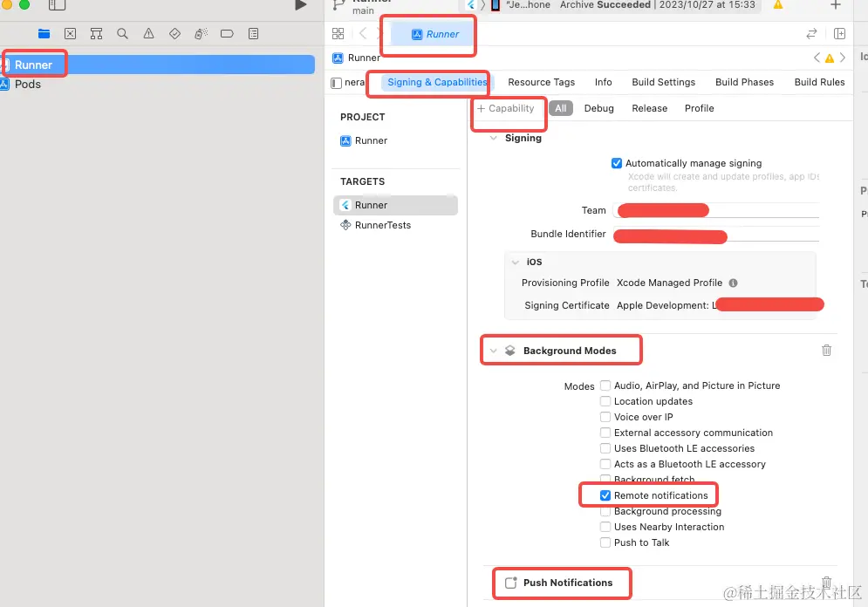Click the Provisioning Profile info icon

click(733, 283)
